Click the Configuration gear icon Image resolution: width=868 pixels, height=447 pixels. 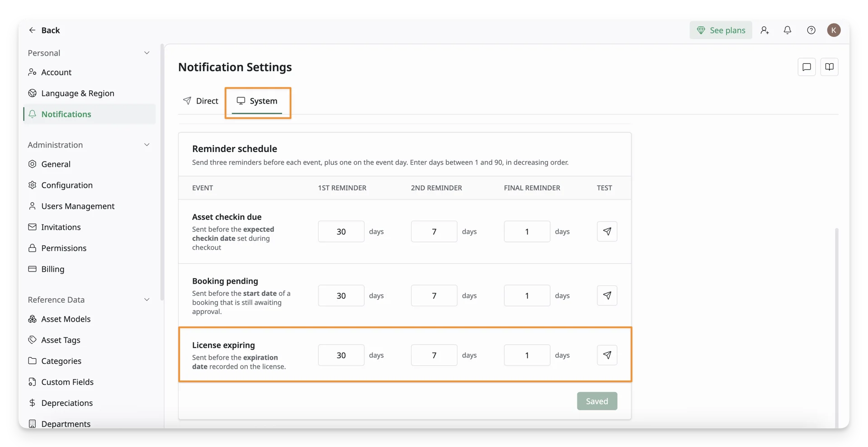tap(32, 185)
